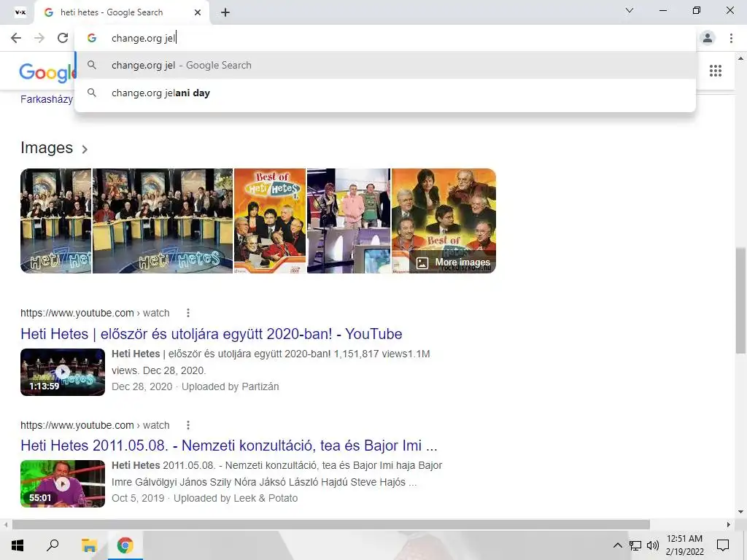Open the clock showing 12:51 AM
747x560 pixels.
[x=684, y=545]
